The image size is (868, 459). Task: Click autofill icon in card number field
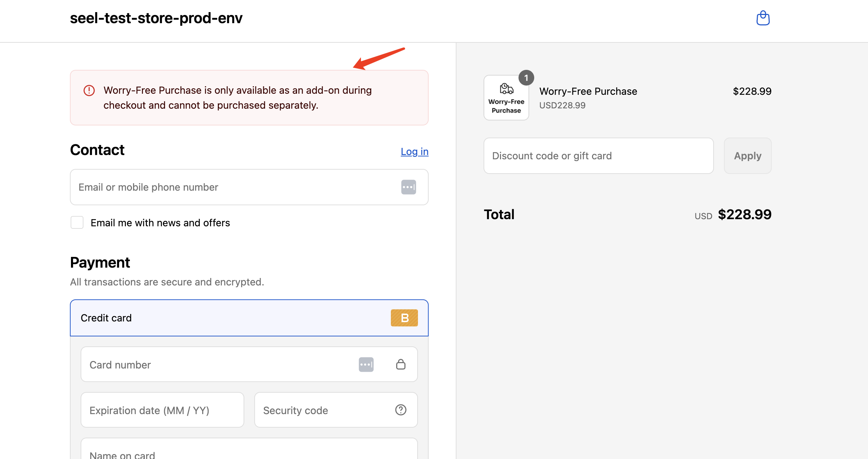click(x=366, y=365)
